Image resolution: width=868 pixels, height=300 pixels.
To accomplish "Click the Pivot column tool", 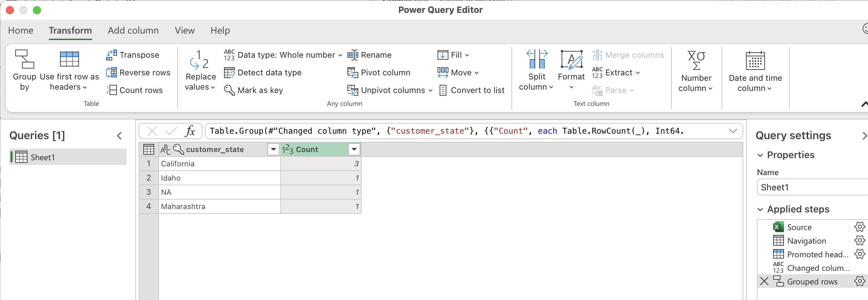I will (379, 73).
